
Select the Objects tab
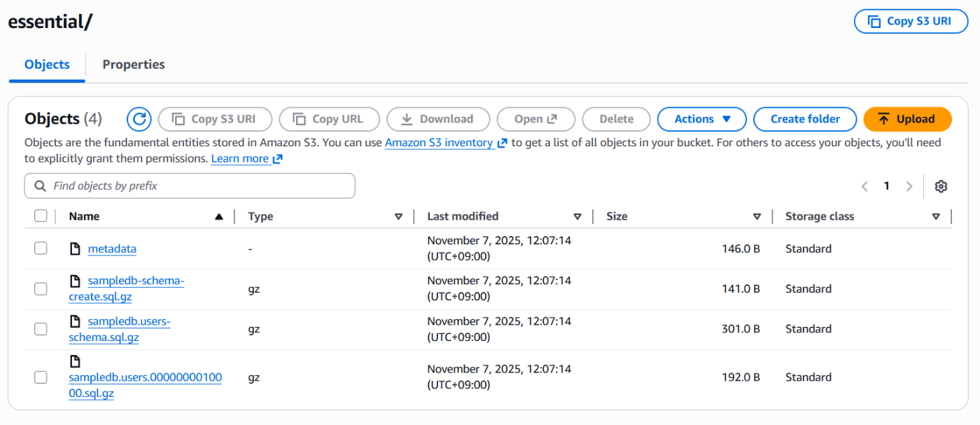point(47,64)
